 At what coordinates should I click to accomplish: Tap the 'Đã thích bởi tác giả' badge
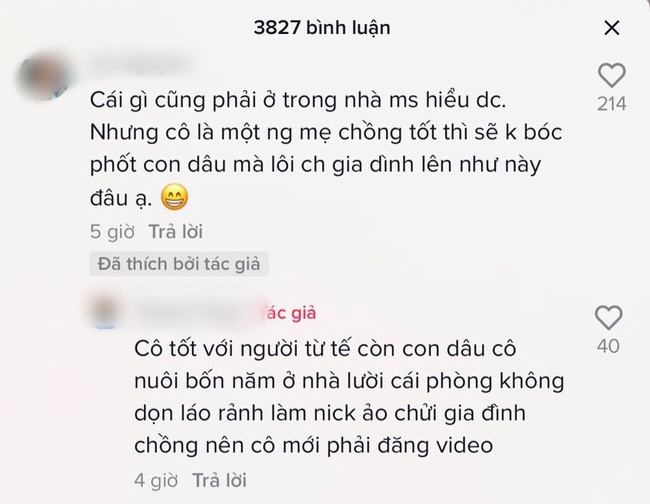tap(179, 264)
